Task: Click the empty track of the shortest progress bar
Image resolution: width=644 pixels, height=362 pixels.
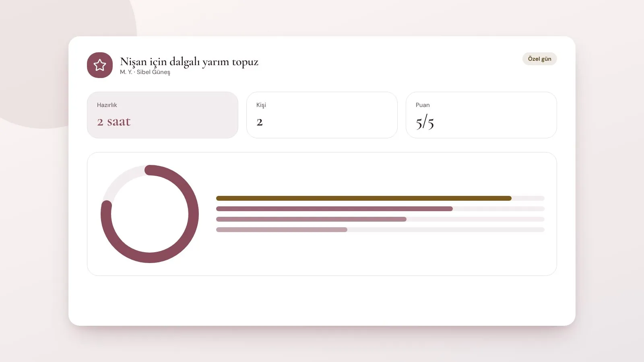Action: [446, 230]
